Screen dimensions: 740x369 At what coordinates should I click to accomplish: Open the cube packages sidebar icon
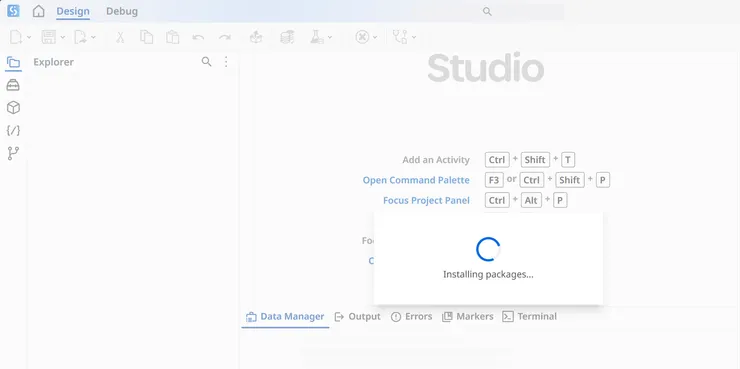pos(13,108)
